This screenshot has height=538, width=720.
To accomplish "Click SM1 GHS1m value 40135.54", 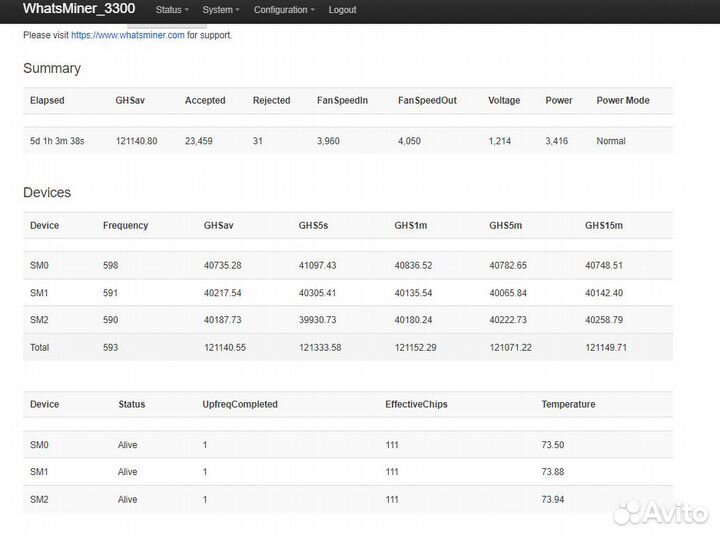I will pyautogui.click(x=413, y=293).
